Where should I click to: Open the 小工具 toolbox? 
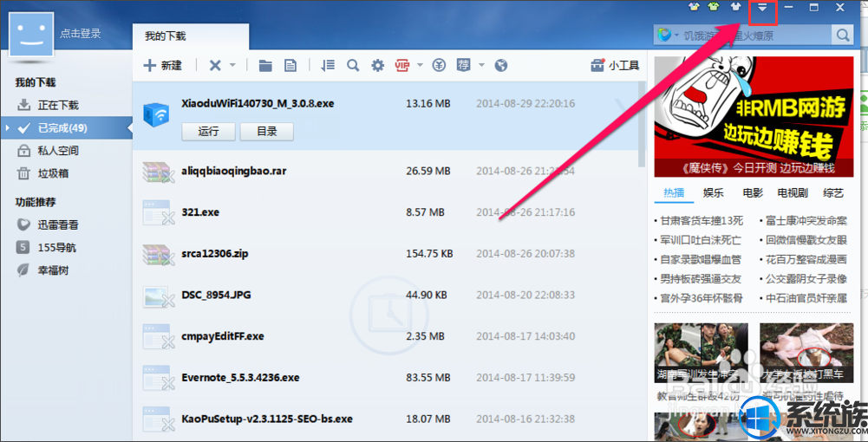pyautogui.click(x=615, y=65)
